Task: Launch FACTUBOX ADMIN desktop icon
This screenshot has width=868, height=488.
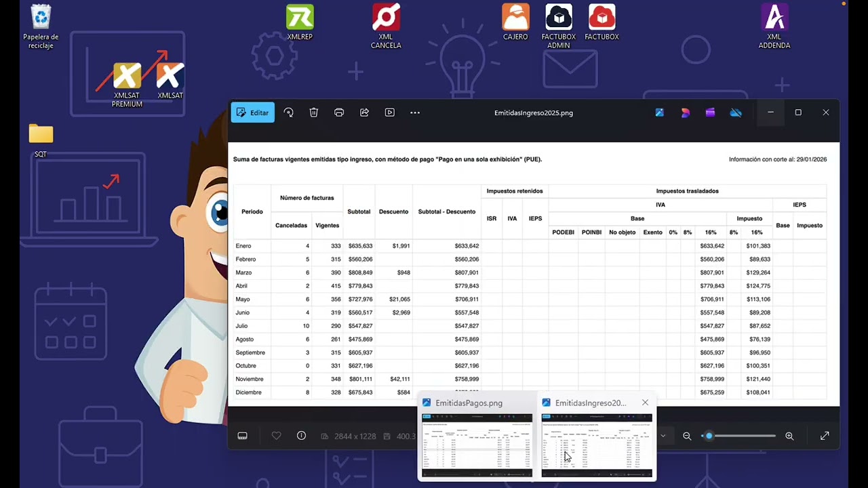Action: tap(559, 27)
